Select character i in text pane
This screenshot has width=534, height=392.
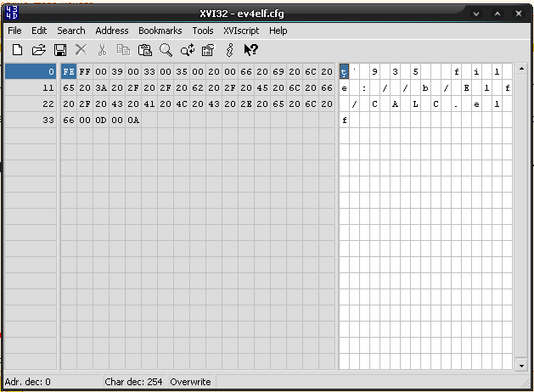click(476, 71)
